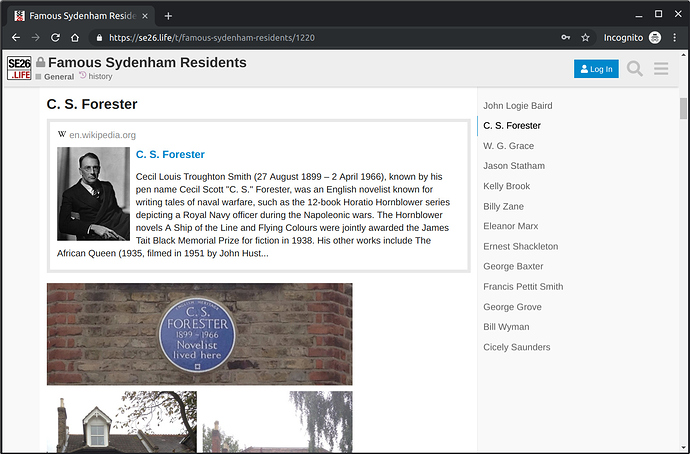Jump to Ernest Shackleton in sidebar
The image size is (690, 454).
(520, 246)
